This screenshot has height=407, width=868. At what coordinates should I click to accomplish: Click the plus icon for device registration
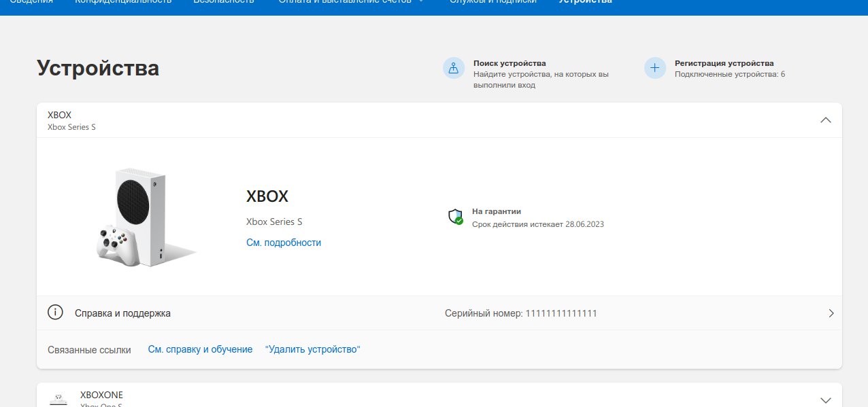click(x=655, y=68)
